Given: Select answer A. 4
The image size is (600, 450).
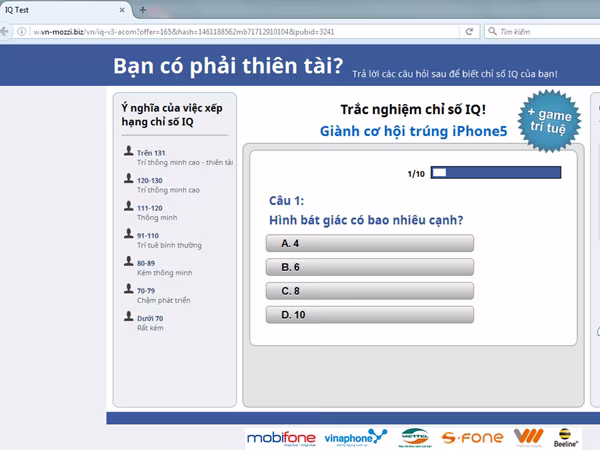Looking at the screenshot, I should click(x=370, y=243).
